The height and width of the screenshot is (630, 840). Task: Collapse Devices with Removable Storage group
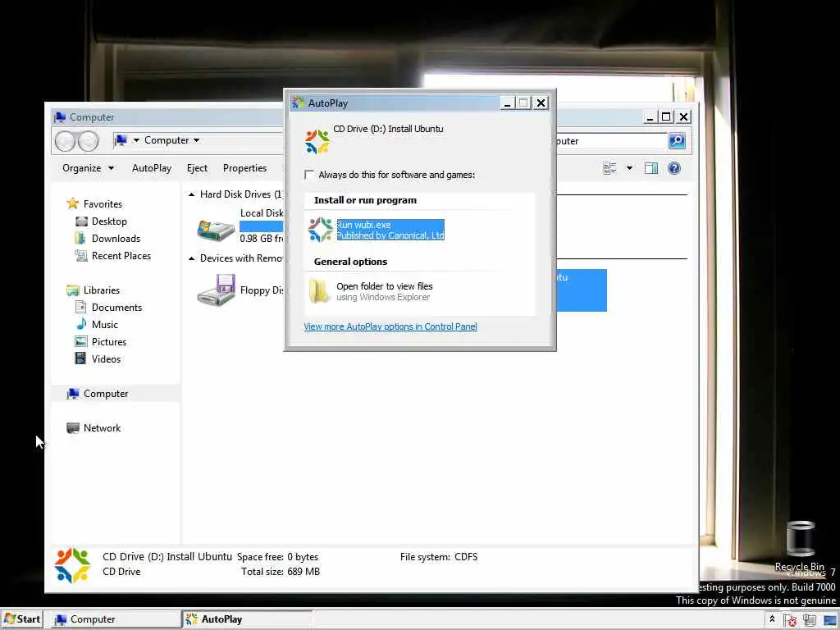191,258
